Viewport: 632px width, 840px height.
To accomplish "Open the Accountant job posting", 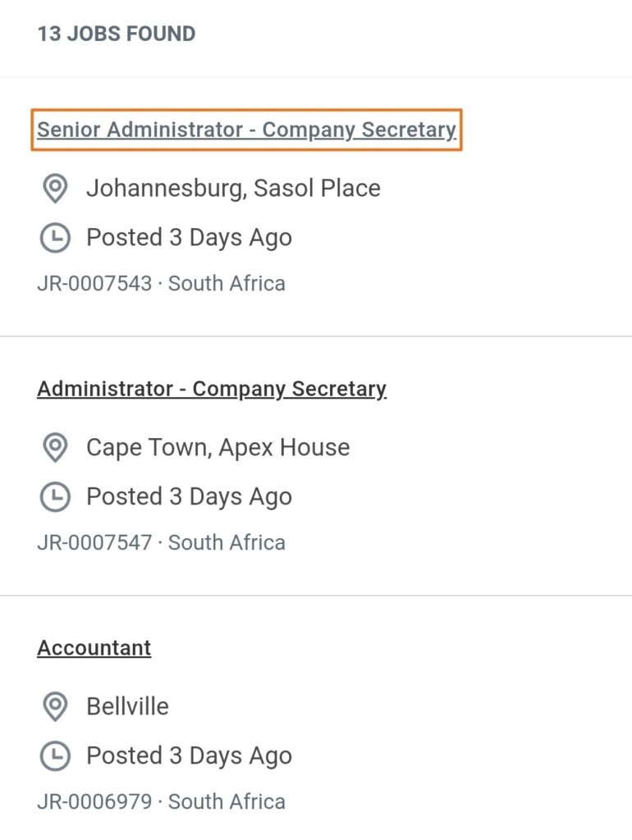I will 94,648.
